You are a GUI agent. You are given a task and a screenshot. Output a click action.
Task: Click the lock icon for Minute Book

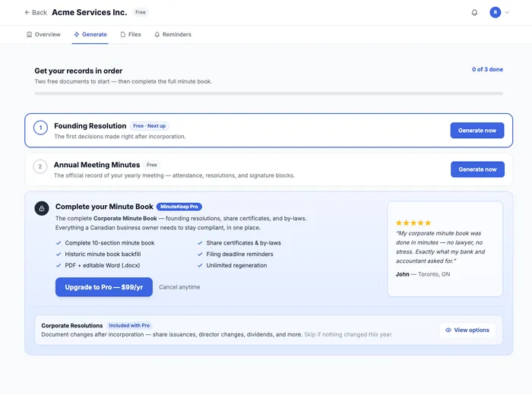click(x=42, y=209)
